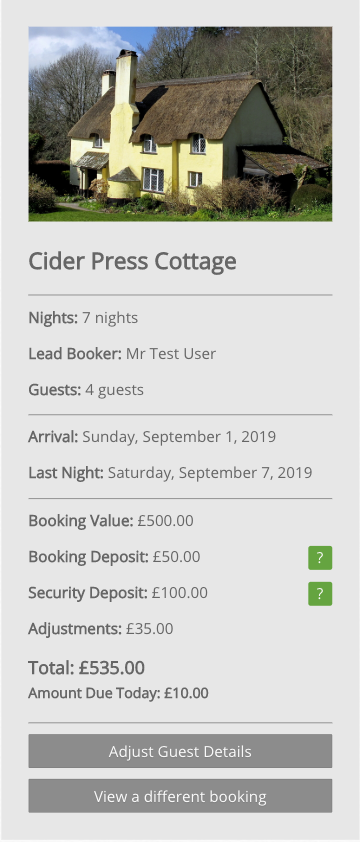
Task: Open the Cider Press Cottage photo
Action: [180, 124]
